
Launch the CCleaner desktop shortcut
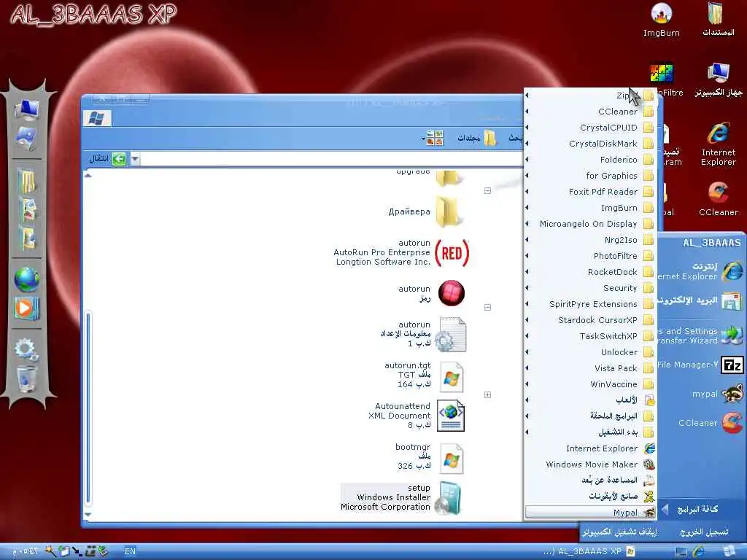click(718, 198)
